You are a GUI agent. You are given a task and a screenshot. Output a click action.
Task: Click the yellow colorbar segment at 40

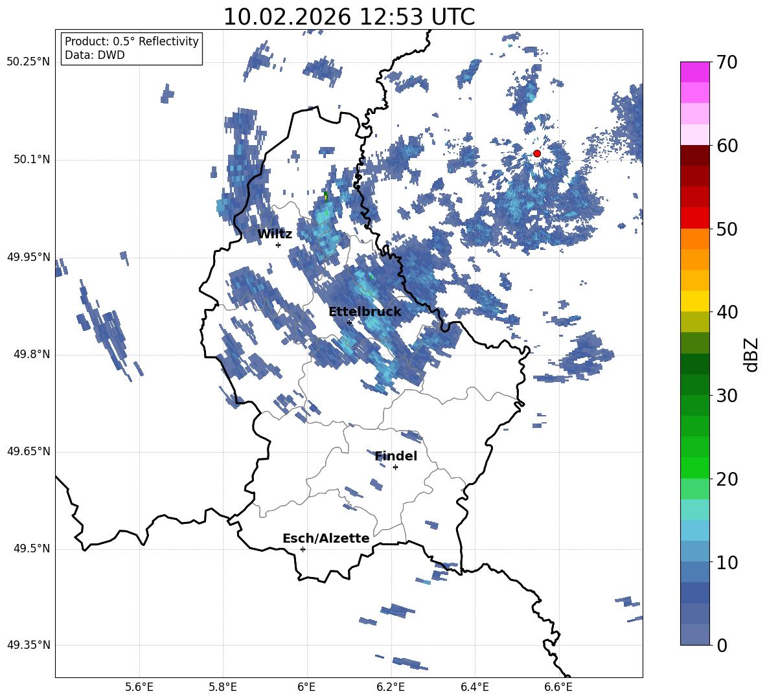tap(694, 301)
